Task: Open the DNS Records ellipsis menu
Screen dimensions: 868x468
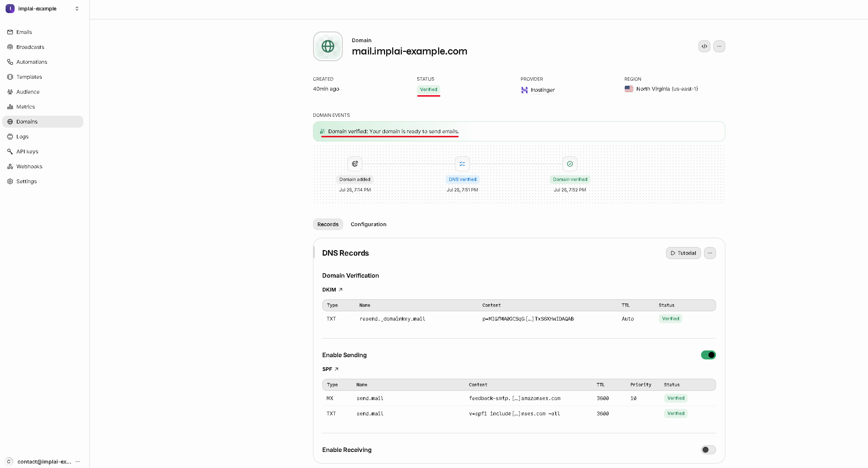Action: [710, 253]
